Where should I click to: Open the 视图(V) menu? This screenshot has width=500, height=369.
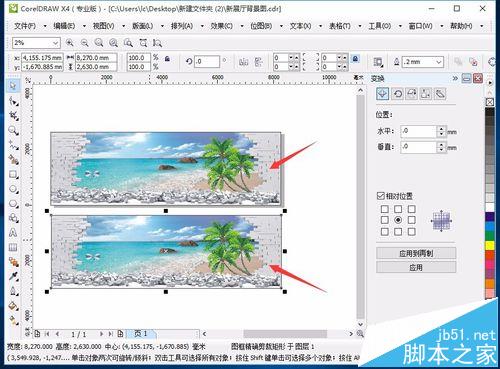coord(103,26)
